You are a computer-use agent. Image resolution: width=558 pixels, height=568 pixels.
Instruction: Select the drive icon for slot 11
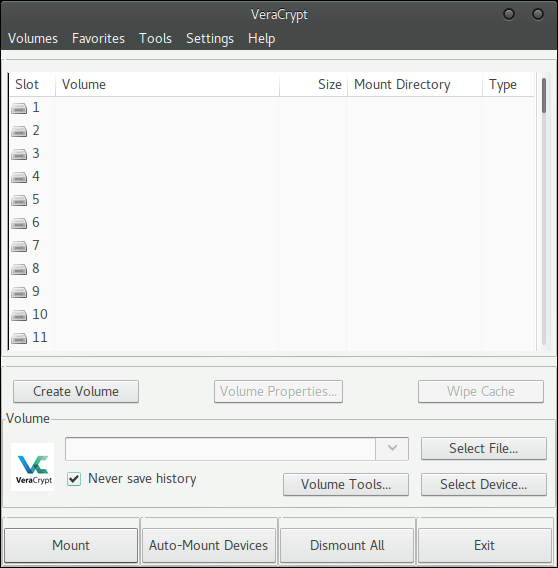(19, 338)
